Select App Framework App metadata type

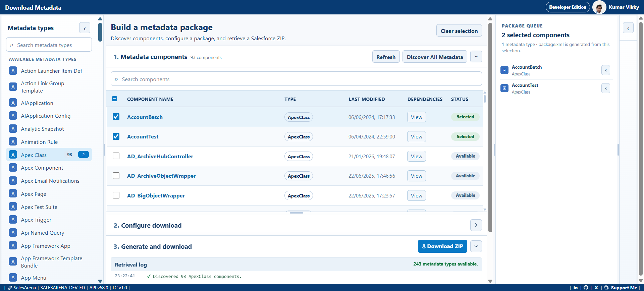[x=49, y=246]
